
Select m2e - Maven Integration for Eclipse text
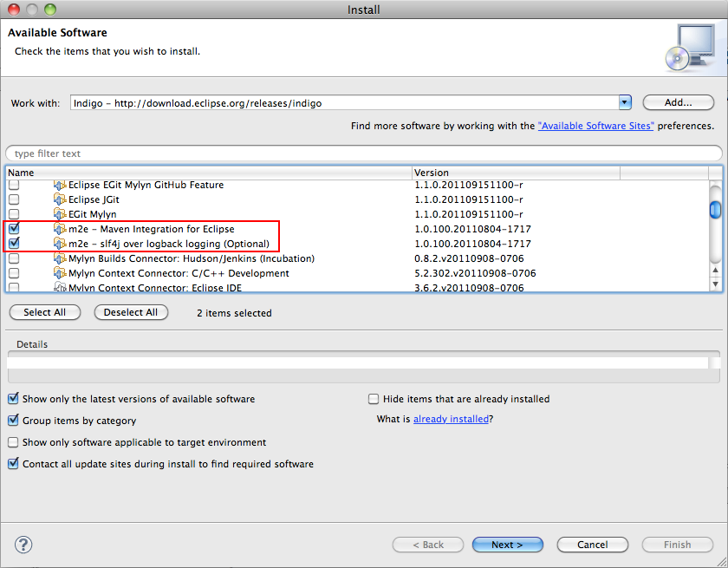[x=152, y=229]
